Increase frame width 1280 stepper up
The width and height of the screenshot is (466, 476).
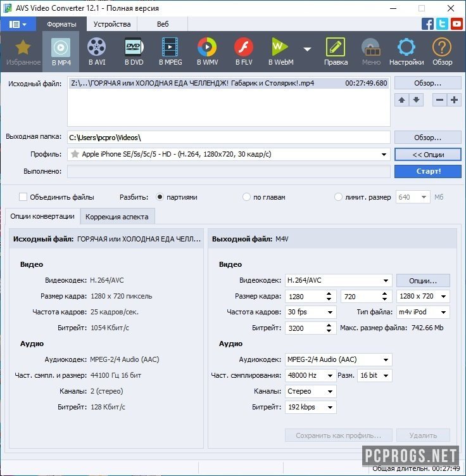pos(329,293)
